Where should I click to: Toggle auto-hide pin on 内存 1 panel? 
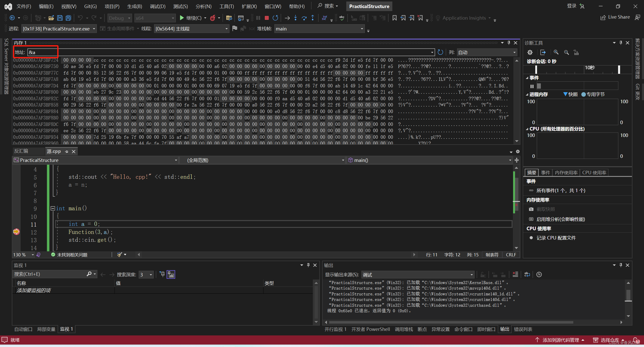[509, 43]
